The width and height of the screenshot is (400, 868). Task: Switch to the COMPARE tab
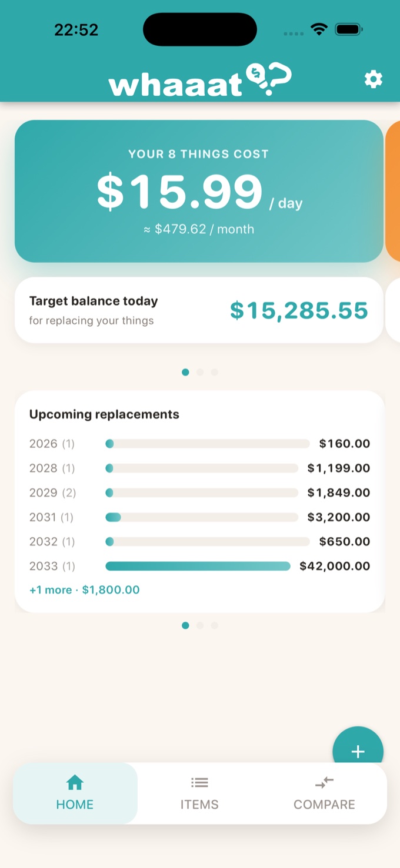tap(324, 793)
